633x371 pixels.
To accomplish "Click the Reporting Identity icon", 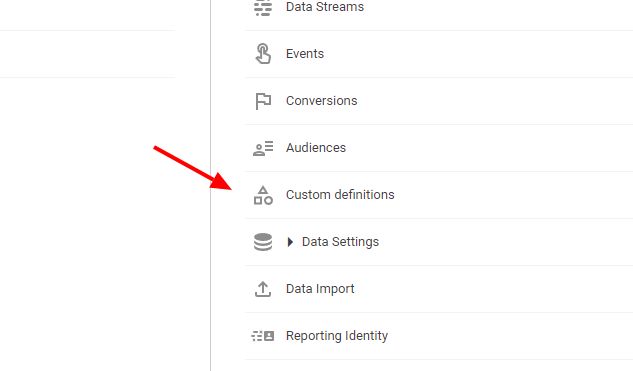I will pyautogui.click(x=263, y=336).
